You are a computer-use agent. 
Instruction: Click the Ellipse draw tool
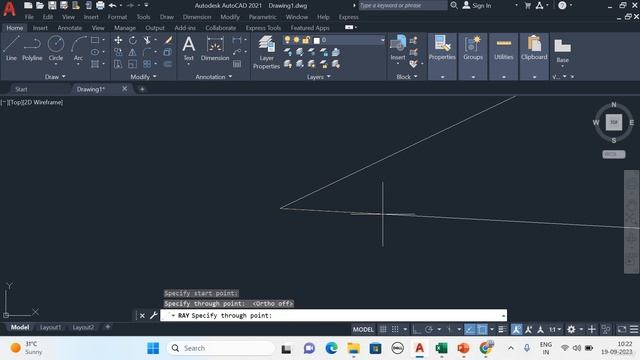(95, 52)
